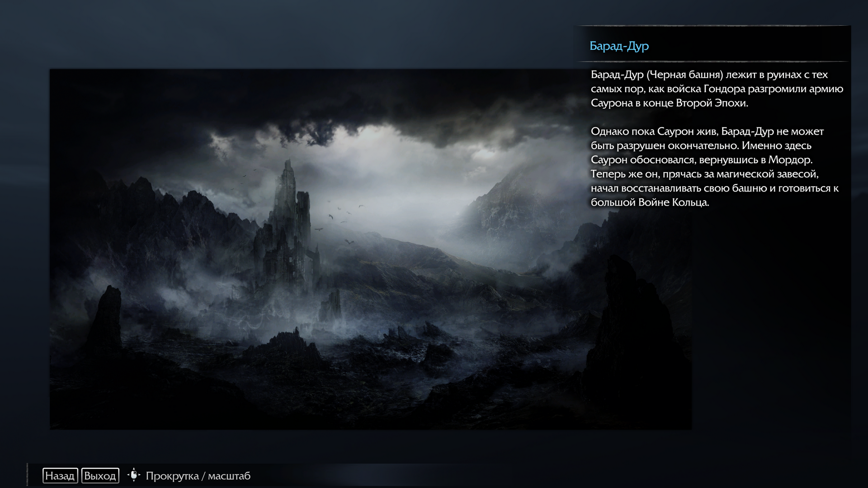868x488 pixels.
Task: Click the flock of birds beside the tower
Action: point(339,215)
